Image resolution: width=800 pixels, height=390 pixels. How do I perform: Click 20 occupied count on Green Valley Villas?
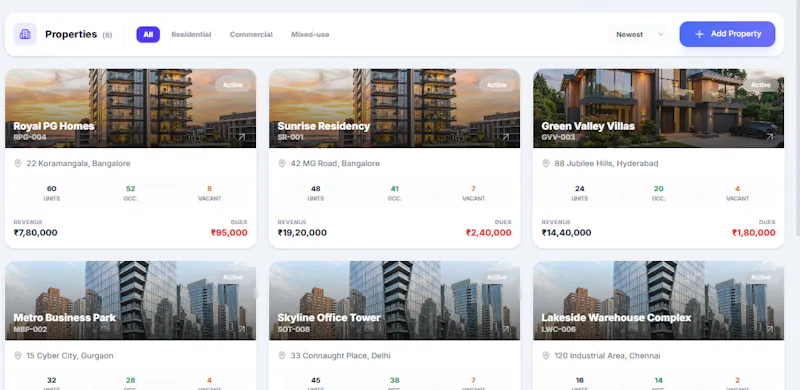point(659,189)
